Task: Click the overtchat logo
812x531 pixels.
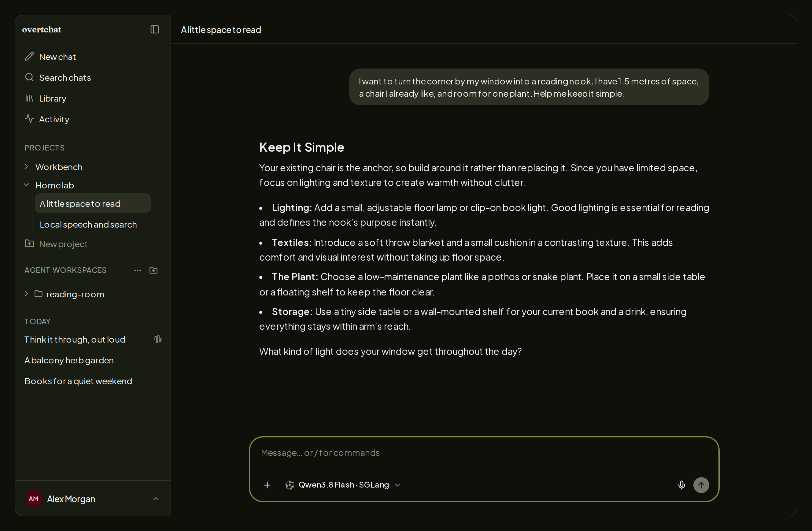Action: pos(42,29)
